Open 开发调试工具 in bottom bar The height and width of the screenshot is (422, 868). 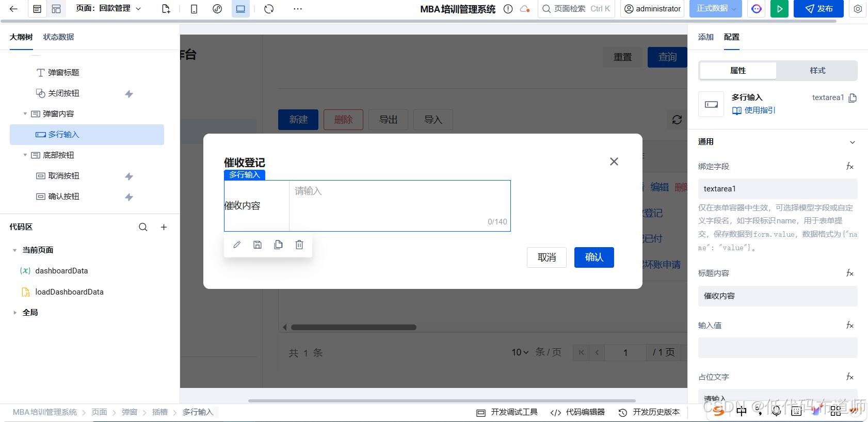pyautogui.click(x=507, y=412)
